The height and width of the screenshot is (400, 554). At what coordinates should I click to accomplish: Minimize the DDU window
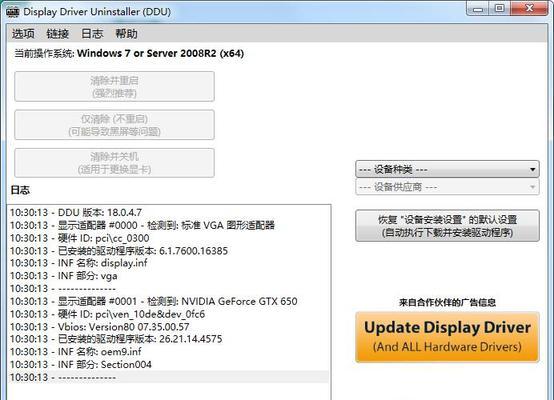tap(478, 9)
